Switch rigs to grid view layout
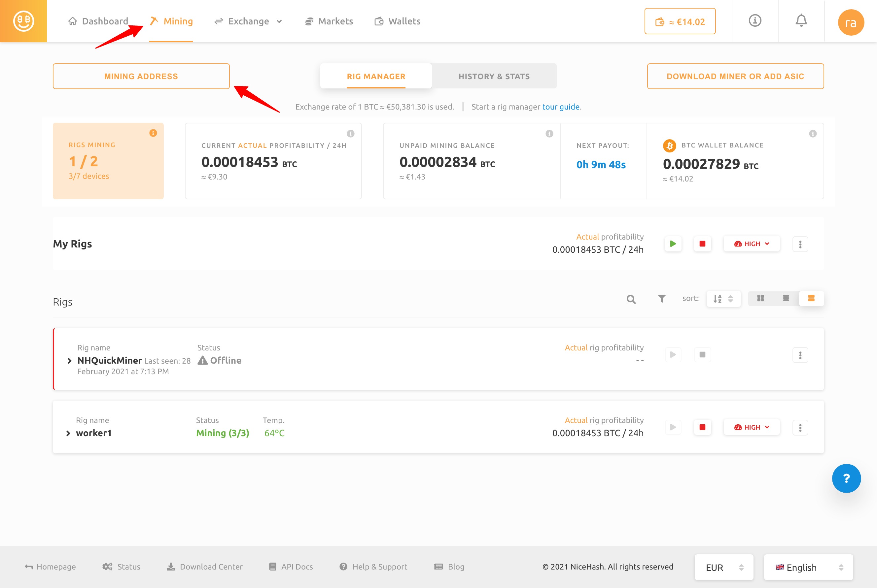877x588 pixels. 760,299
